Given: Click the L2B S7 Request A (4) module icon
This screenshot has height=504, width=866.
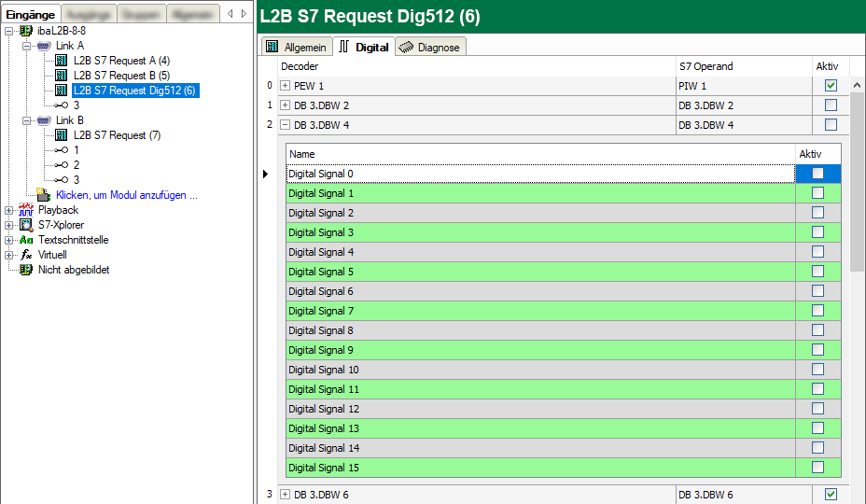Looking at the screenshot, I should click(62, 61).
